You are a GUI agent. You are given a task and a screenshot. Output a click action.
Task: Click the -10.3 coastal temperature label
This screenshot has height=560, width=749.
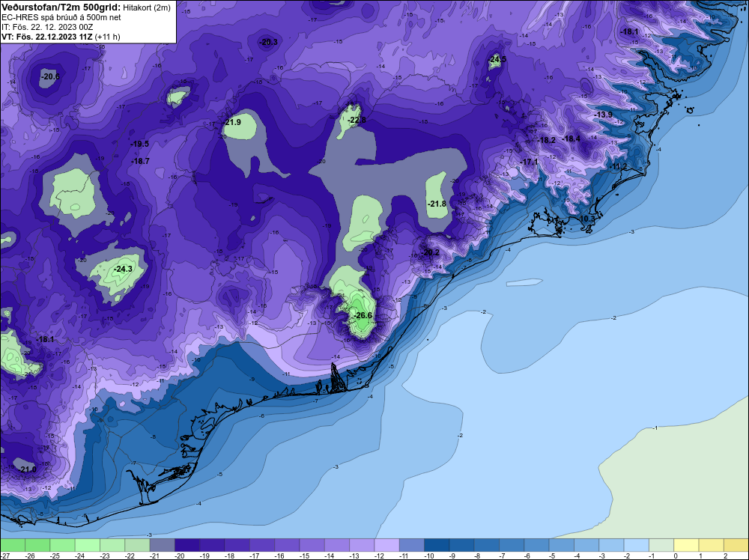586,219
